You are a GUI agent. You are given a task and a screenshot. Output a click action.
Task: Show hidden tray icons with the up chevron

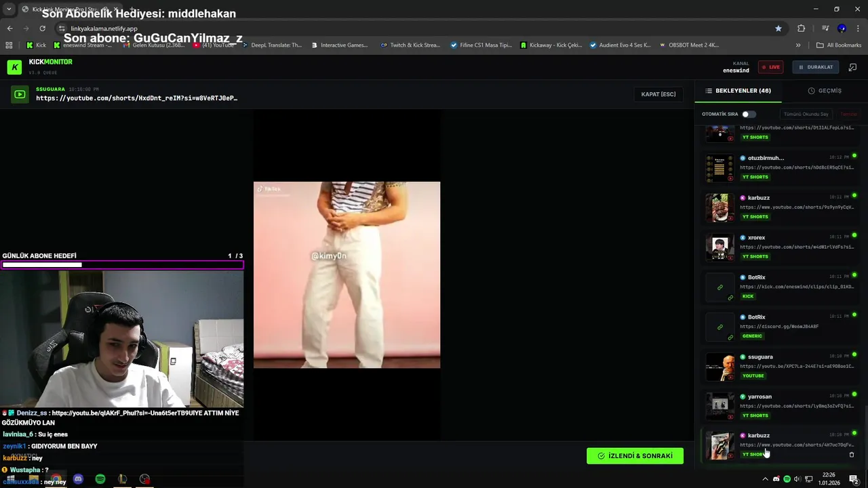765,479
